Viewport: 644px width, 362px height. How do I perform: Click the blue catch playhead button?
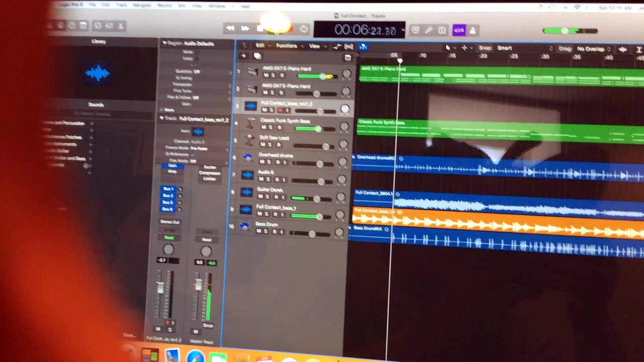363,47
